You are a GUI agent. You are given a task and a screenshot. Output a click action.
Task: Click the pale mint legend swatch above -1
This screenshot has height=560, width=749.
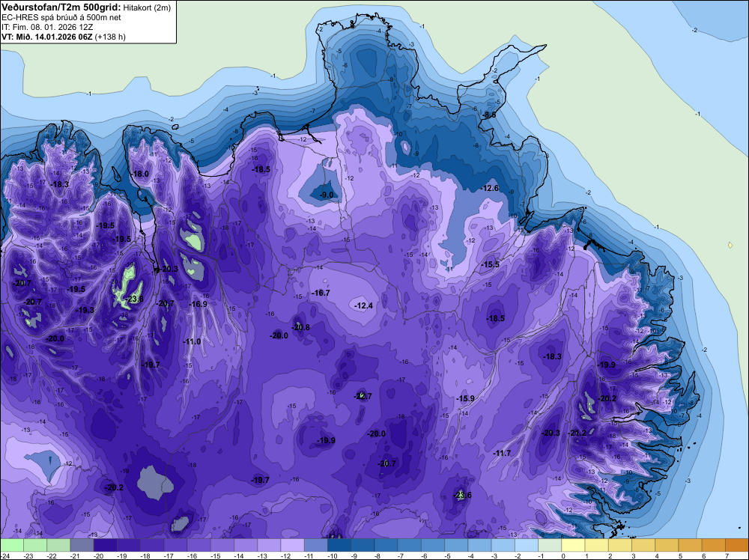tap(550, 545)
